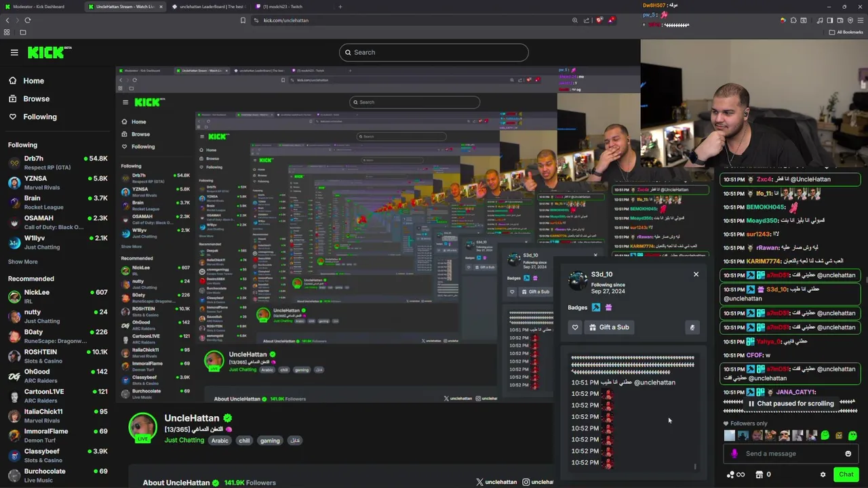Open the emoji picker smiley icon
Viewport: 868px width, 488px height.
pos(848,454)
